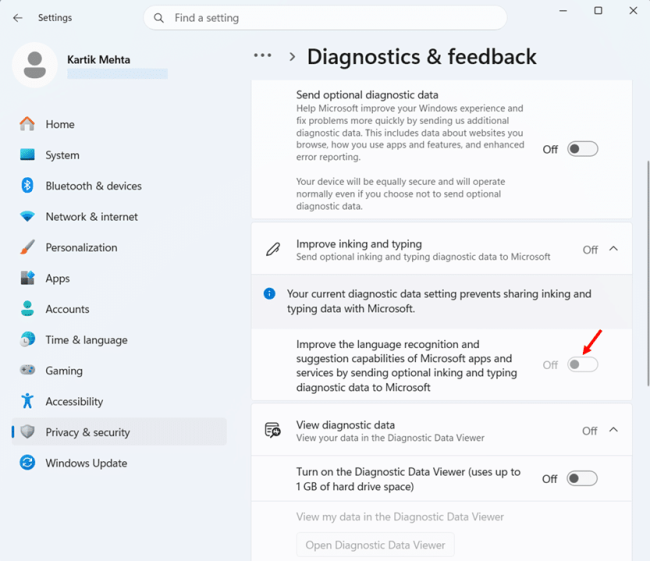
Task: Collapse the Improve inking and typing section
Action: click(x=614, y=249)
